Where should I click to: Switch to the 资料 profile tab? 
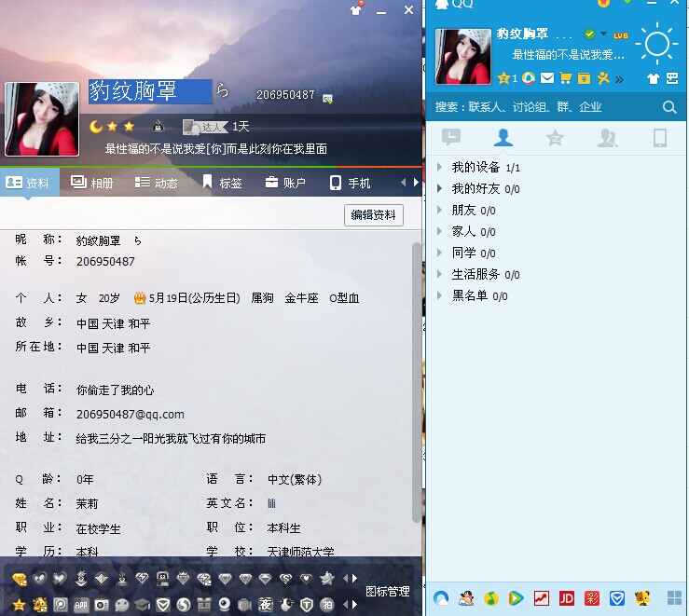(x=29, y=183)
